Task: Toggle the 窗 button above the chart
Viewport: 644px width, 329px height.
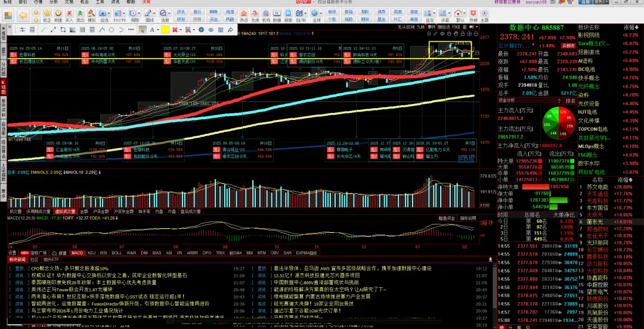Action: pyautogui.click(x=465, y=27)
